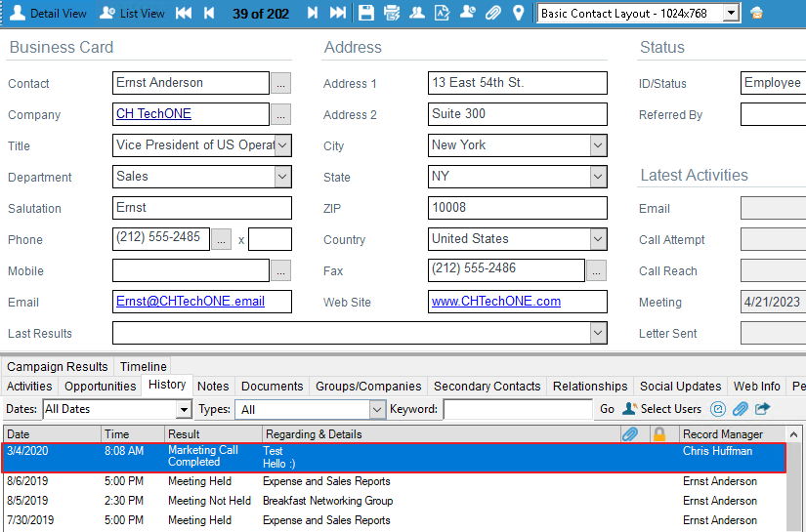The image size is (806, 532).
Task: Click into the Contact name field
Action: [191, 83]
